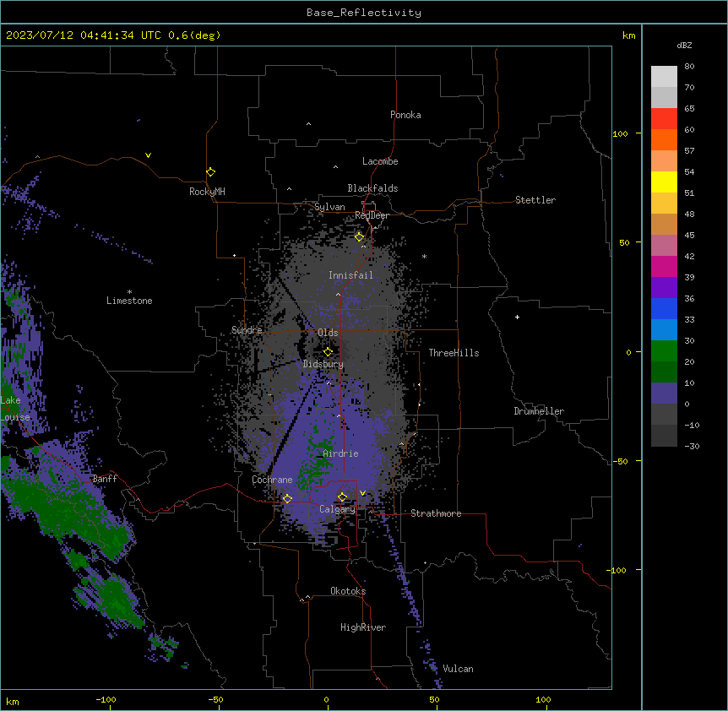The height and width of the screenshot is (711, 728).
Task: Select the light gray 70 dBZ legend swatch
Action: tap(664, 77)
